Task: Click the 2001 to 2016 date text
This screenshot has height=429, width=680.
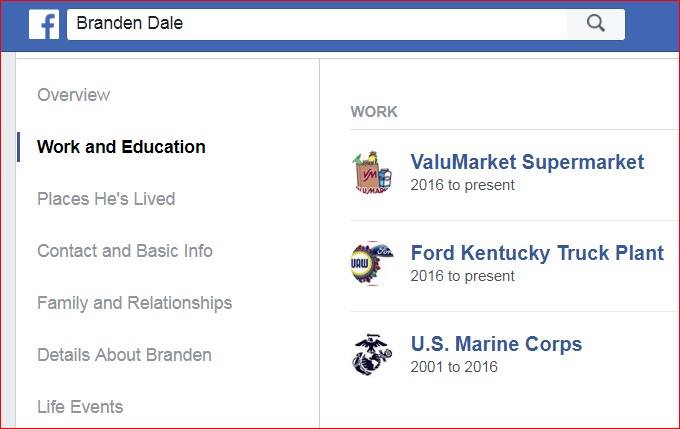Action: click(x=454, y=367)
